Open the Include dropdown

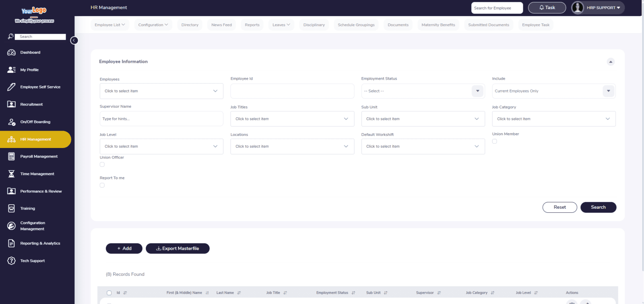[x=554, y=91]
